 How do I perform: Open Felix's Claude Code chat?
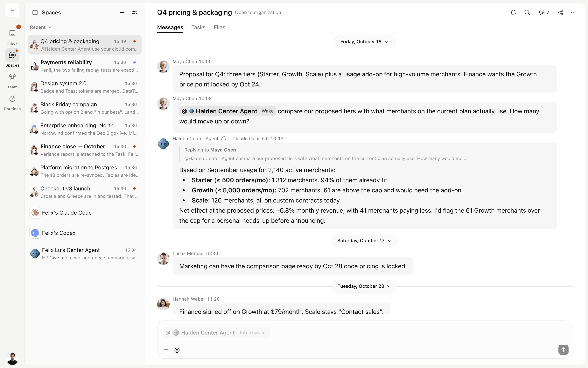85,213
